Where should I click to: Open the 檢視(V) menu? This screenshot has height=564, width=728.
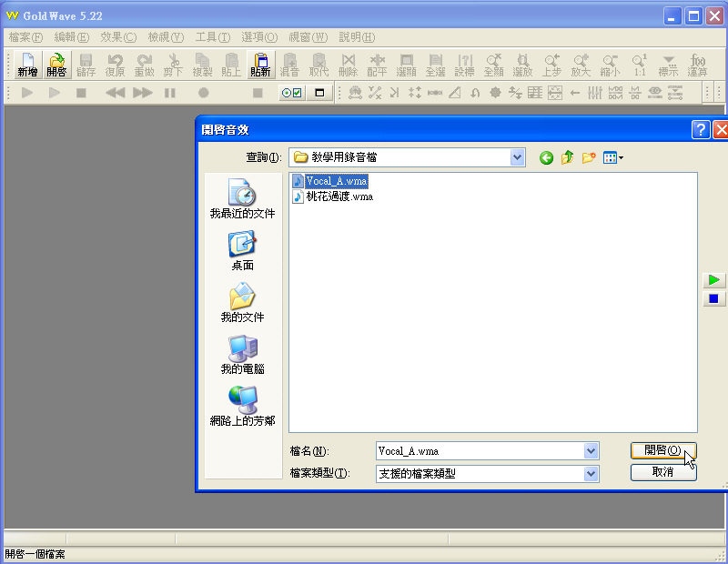click(166, 37)
